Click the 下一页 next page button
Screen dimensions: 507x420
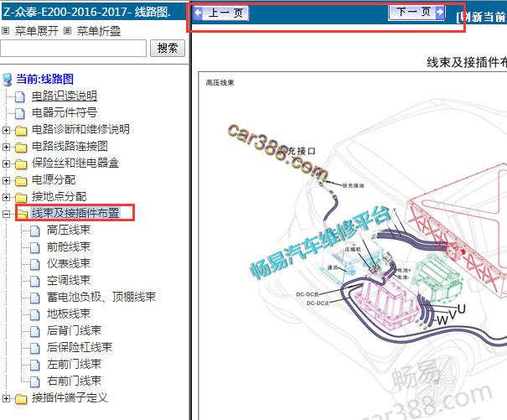(x=416, y=13)
